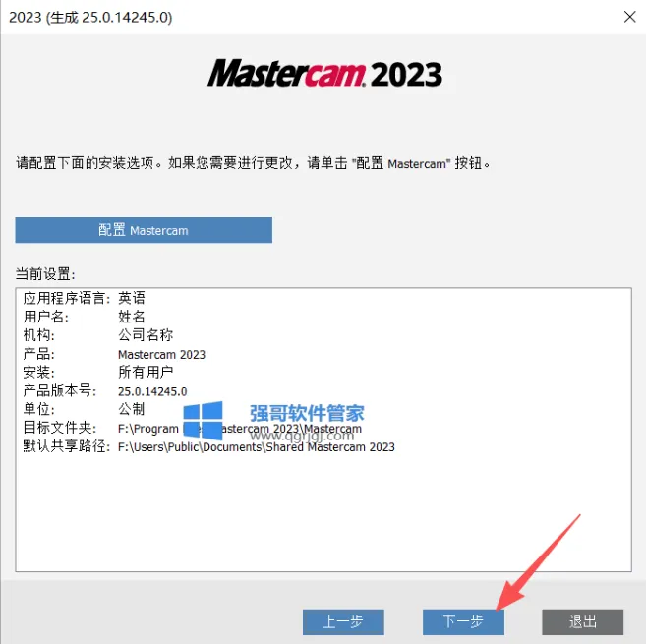The image size is (646, 644).
Task: Click the 强哥软件管家 watermark text
Action: point(307,413)
